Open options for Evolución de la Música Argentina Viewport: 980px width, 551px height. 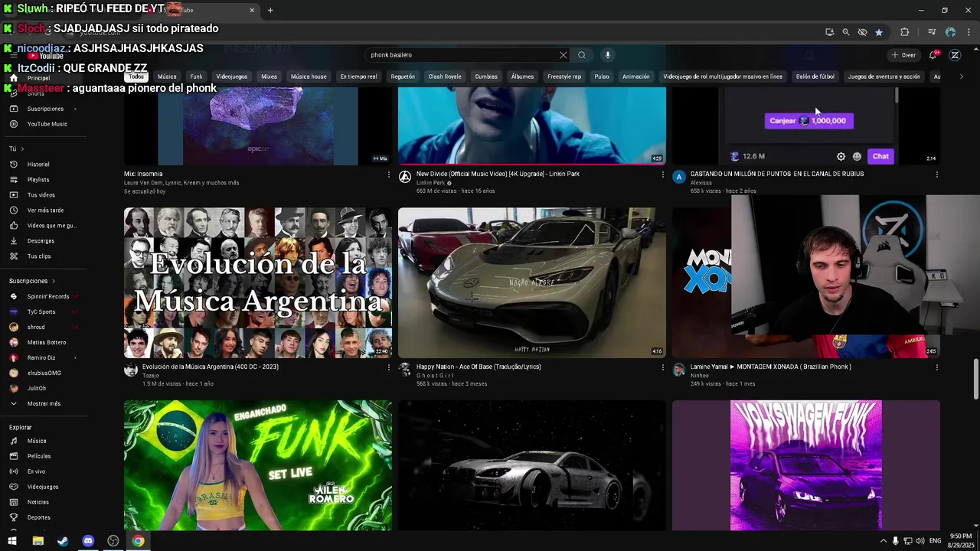(x=389, y=367)
